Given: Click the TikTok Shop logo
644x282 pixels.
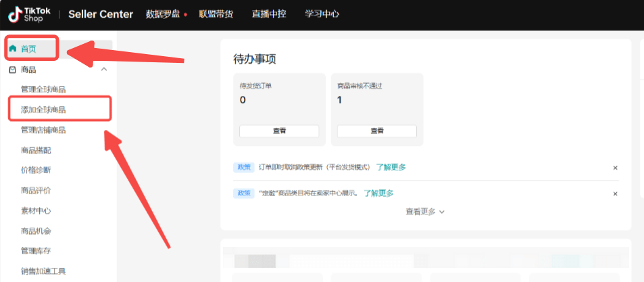Looking at the screenshot, I should 29,14.
